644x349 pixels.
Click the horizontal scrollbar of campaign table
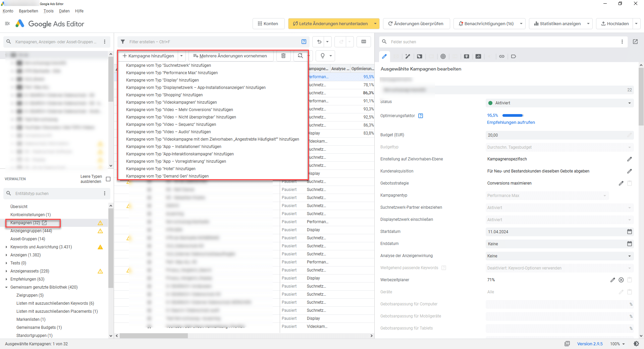click(x=154, y=336)
